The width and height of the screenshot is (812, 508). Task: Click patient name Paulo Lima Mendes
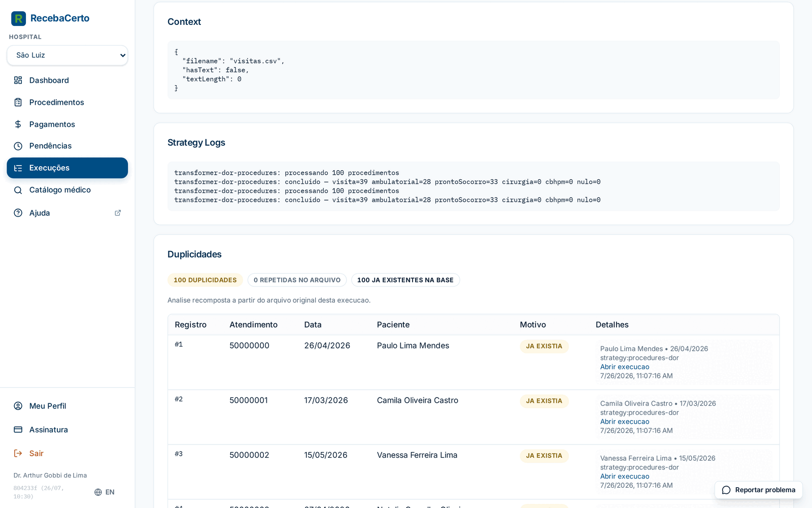(x=413, y=345)
